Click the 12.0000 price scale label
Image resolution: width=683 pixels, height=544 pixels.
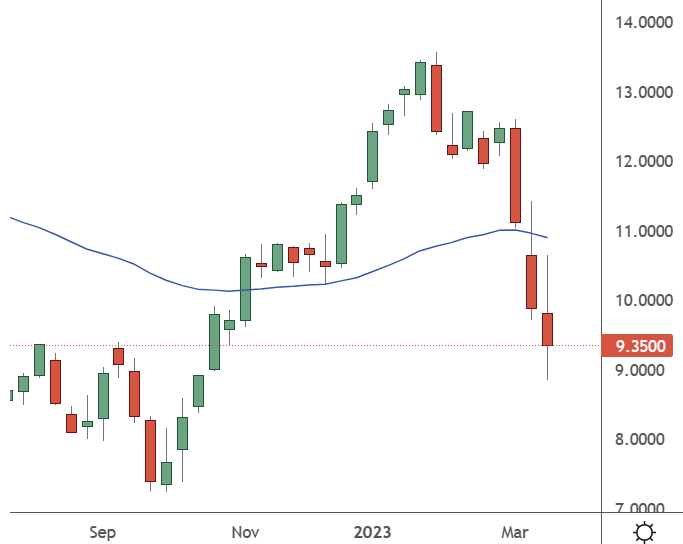point(641,161)
